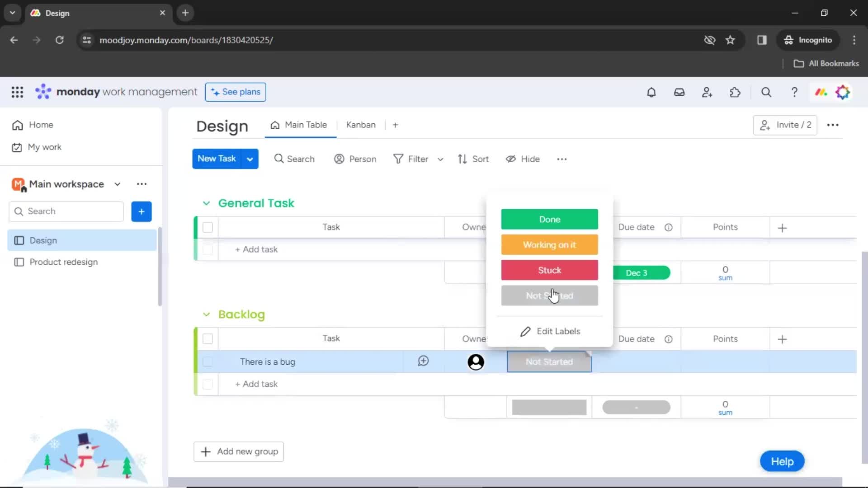Screen dimensions: 868x488
Task: Expand the 'General Task' group section
Action: (x=206, y=202)
